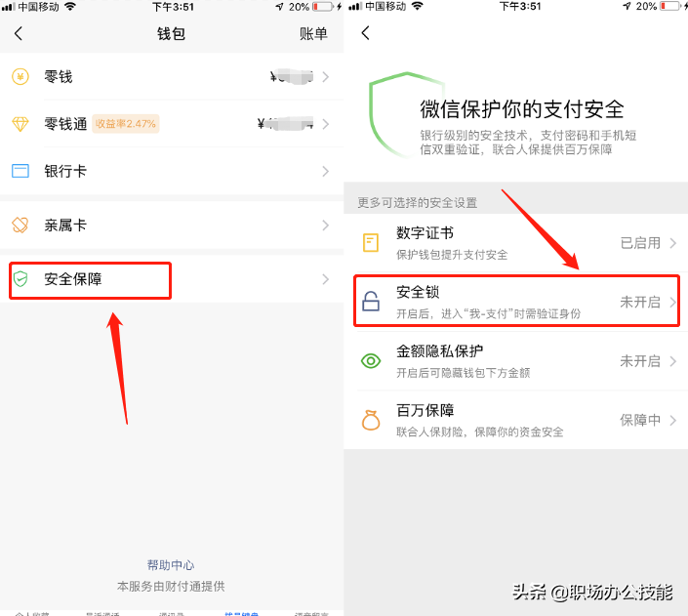Tap the 百万保障 money bag icon
The height and width of the screenshot is (616, 688).
(371, 420)
